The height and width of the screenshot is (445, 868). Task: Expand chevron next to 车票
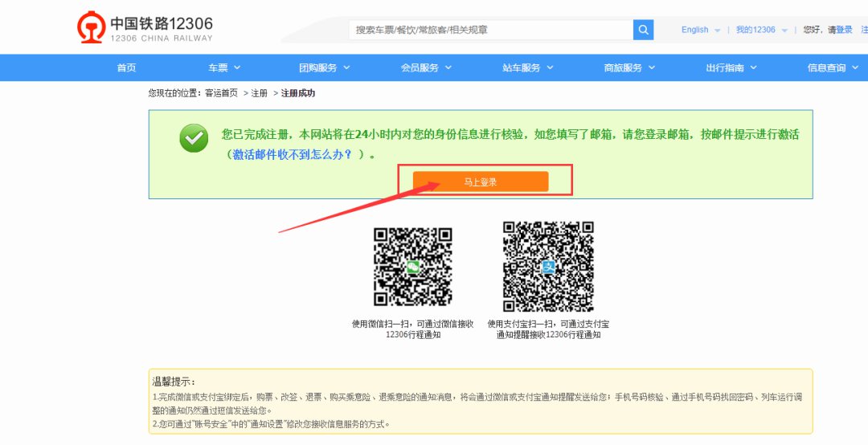[x=237, y=67]
